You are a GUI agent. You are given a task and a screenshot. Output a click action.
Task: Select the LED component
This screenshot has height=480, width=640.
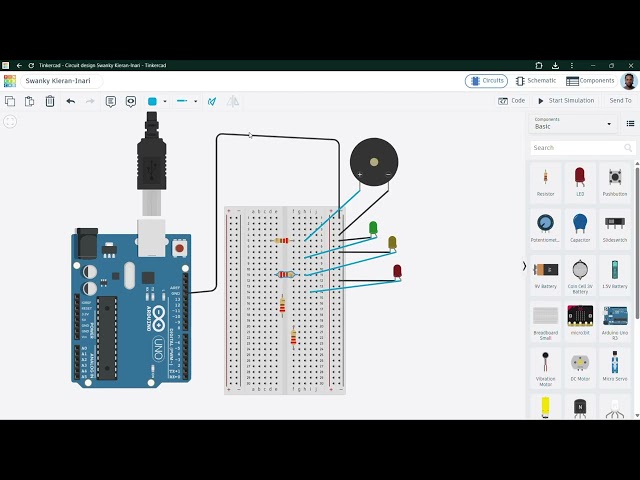coord(580,182)
